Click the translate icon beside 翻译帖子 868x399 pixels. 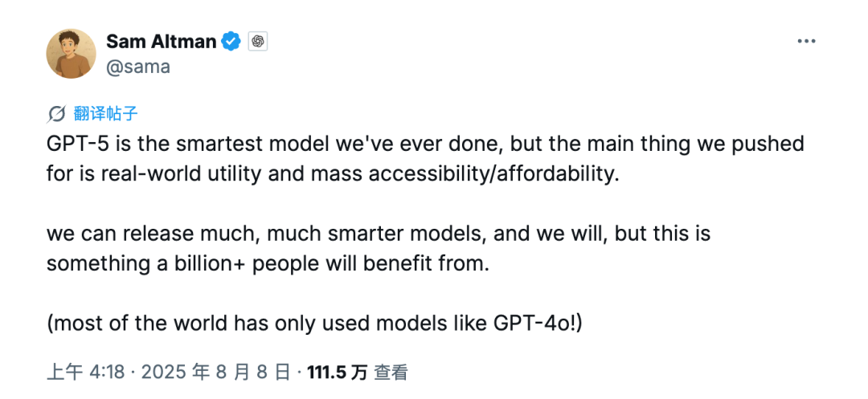click(x=56, y=113)
